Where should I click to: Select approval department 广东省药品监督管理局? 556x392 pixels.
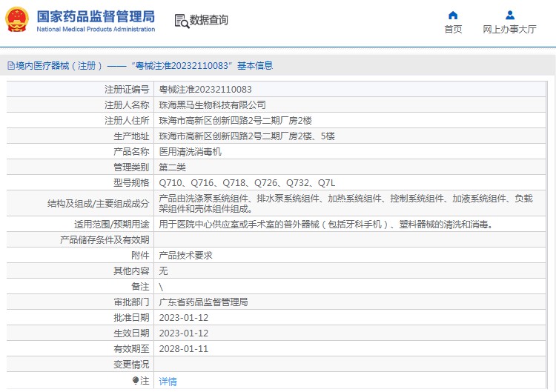204,302
